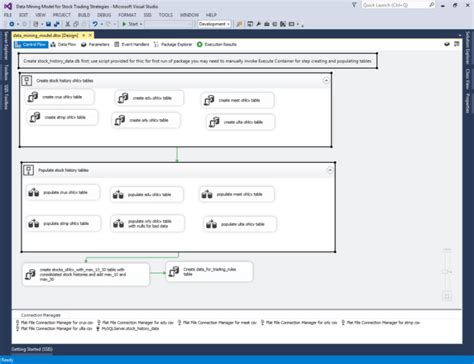This screenshot has width=474, height=364.
Task: Open the notifications filter funnel icon
Action: (354, 5)
